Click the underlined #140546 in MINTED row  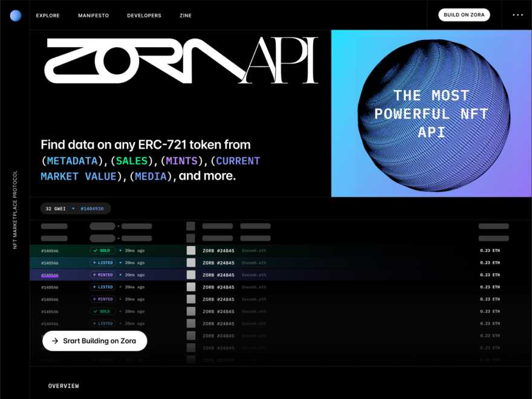coord(50,275)
